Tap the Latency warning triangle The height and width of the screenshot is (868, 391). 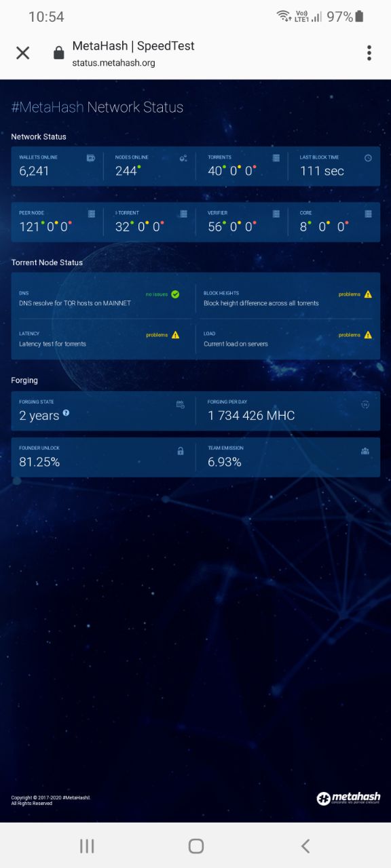(175, 335)
